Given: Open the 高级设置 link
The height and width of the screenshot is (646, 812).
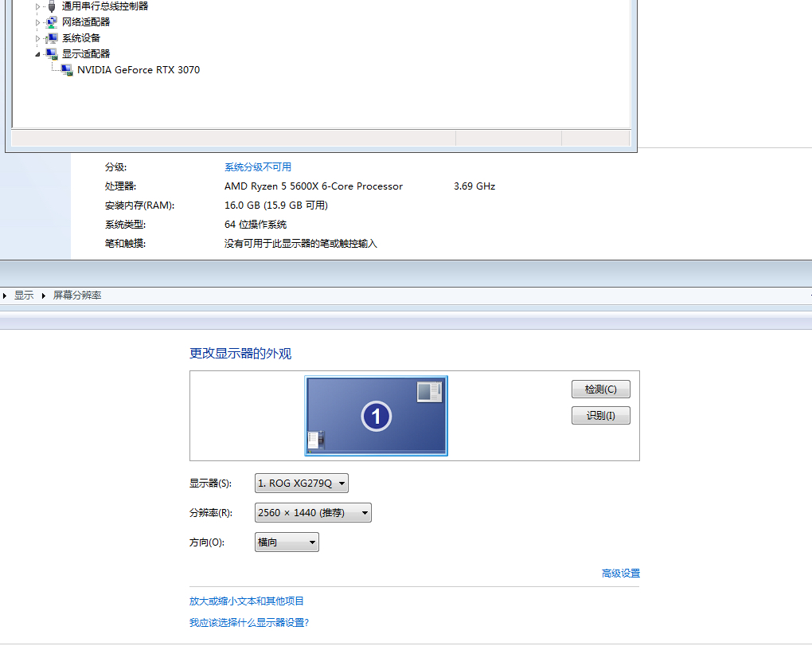Looking at the screenshot, I should (x=620, y=573).
